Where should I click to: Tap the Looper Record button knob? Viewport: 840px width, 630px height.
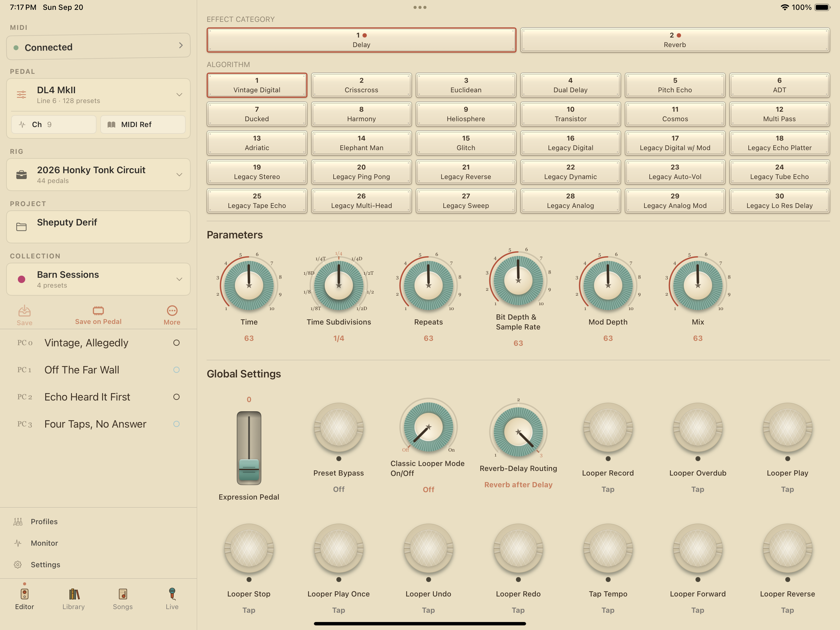click(x=608, y=428)
